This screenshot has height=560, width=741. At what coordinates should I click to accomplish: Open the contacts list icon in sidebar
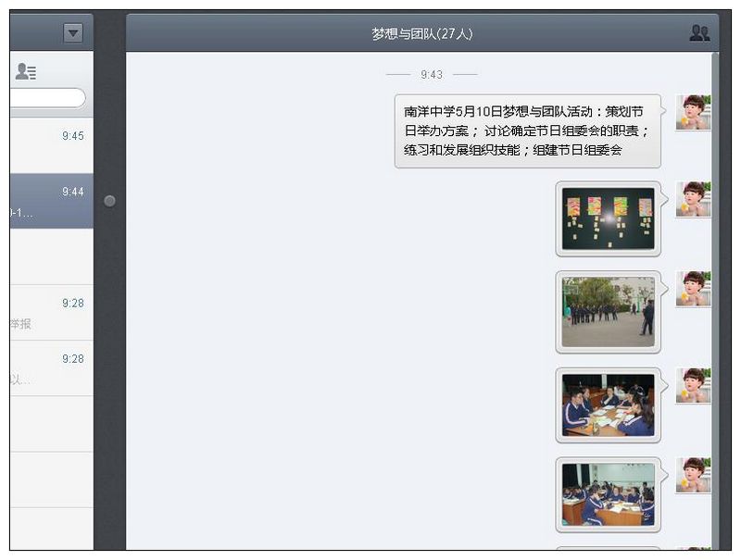click(26, 71)
